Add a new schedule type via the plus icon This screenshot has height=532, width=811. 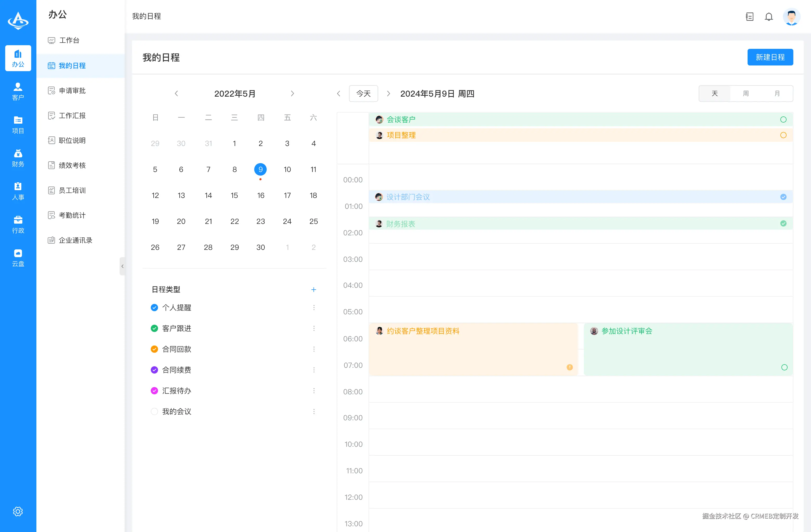pos(314,289)
